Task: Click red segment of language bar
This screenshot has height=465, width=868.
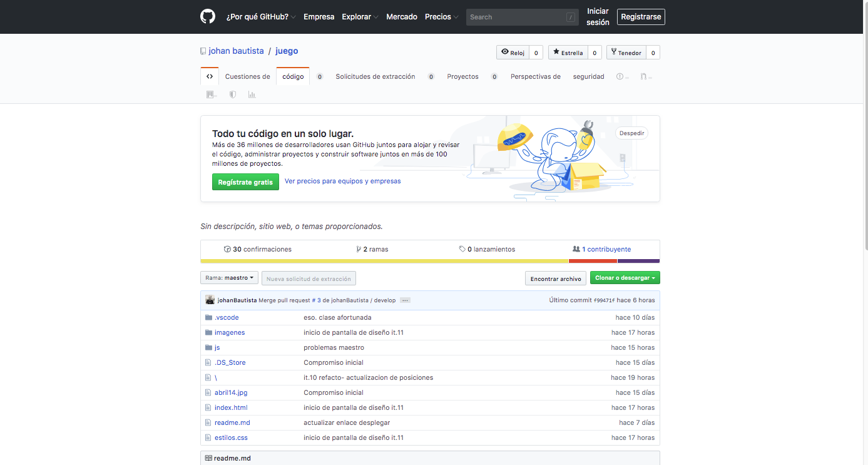Action: coord(593,261)
